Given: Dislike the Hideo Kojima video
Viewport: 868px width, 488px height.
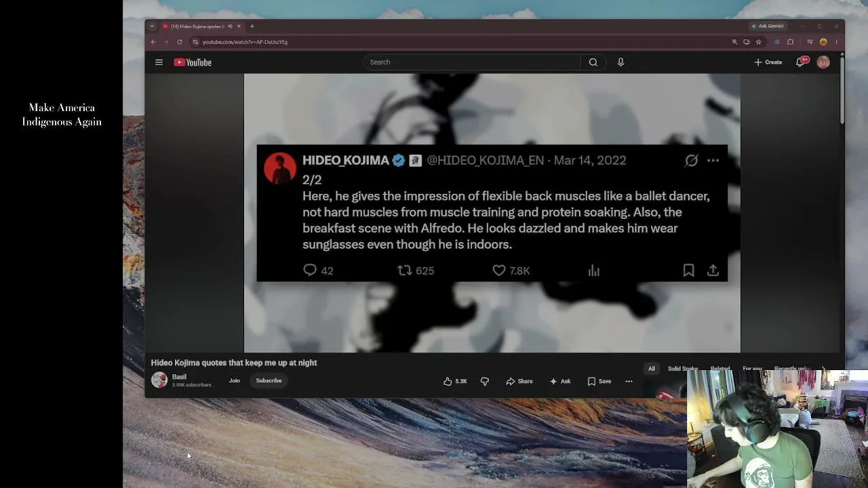Looking at the screenshot, I should [484, 381].
